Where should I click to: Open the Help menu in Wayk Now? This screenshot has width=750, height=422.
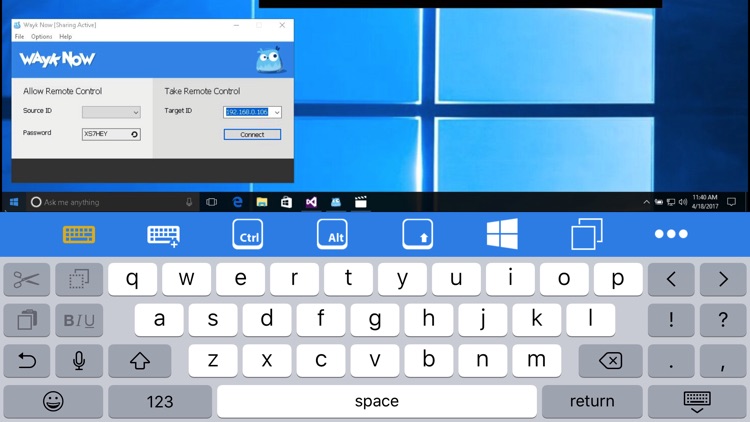[x=66, y=36]
